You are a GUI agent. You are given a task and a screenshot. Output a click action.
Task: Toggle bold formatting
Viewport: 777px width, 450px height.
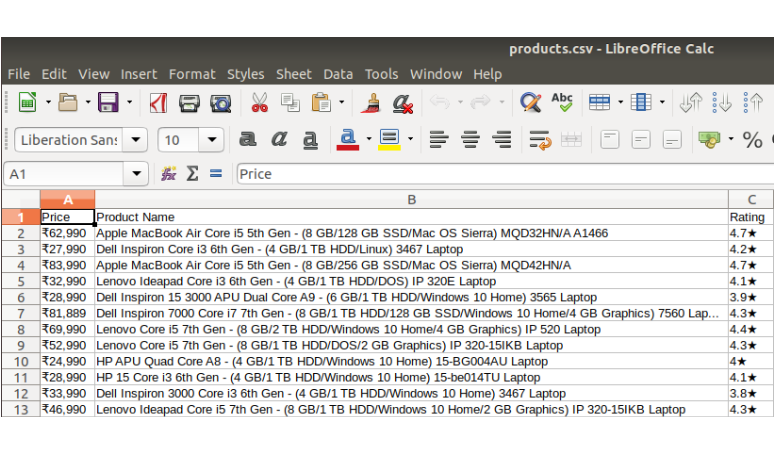click(248, 140)
